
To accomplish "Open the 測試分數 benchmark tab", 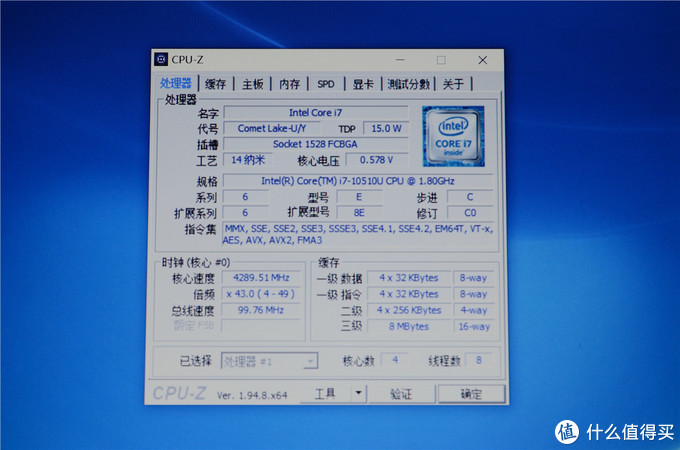I will (x=409, y=84).
